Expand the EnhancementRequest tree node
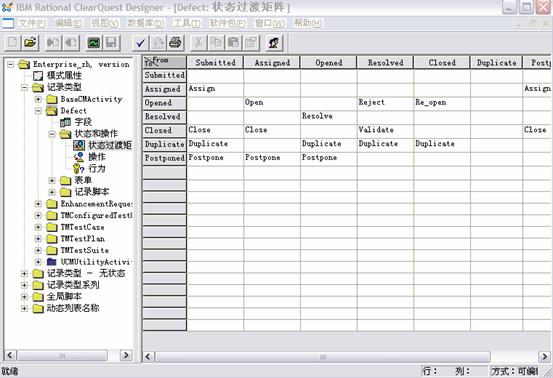553x378 pixels. tap(38, 204)
